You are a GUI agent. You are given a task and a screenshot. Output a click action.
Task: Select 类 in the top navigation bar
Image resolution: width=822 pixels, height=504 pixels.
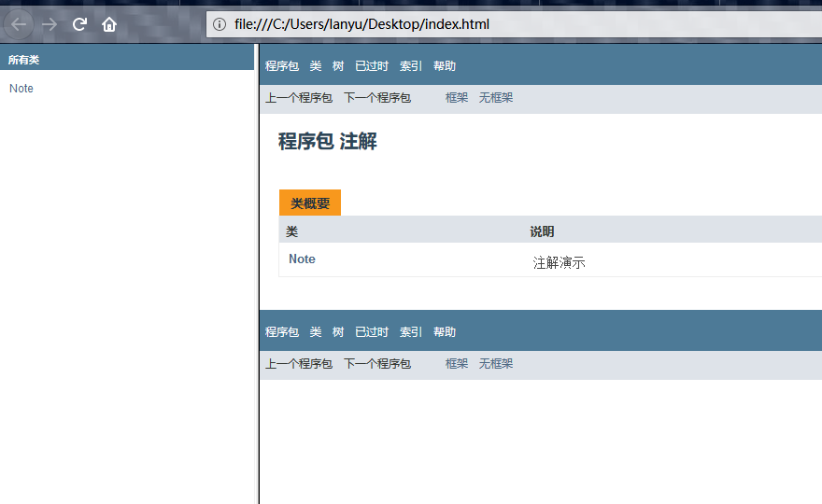coord(316,66)
